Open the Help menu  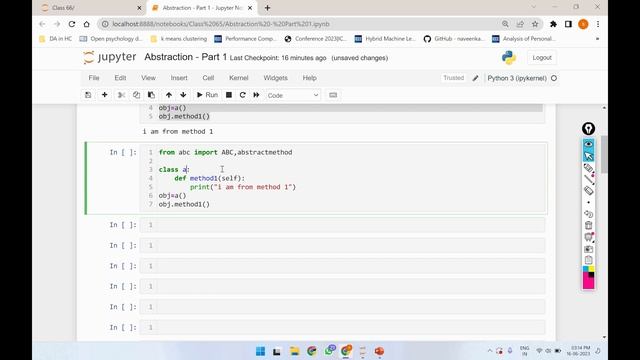click(x=309, y=78)
